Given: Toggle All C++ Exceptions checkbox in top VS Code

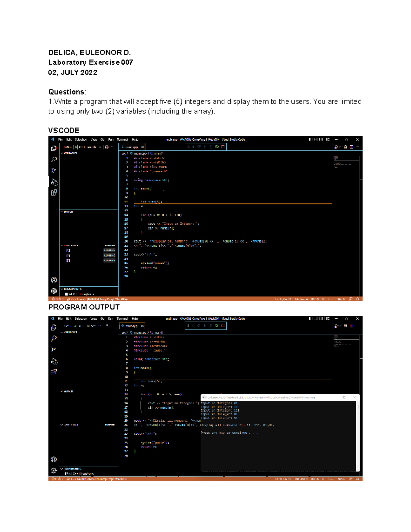Looking at the screenshot, I should 66,294.
